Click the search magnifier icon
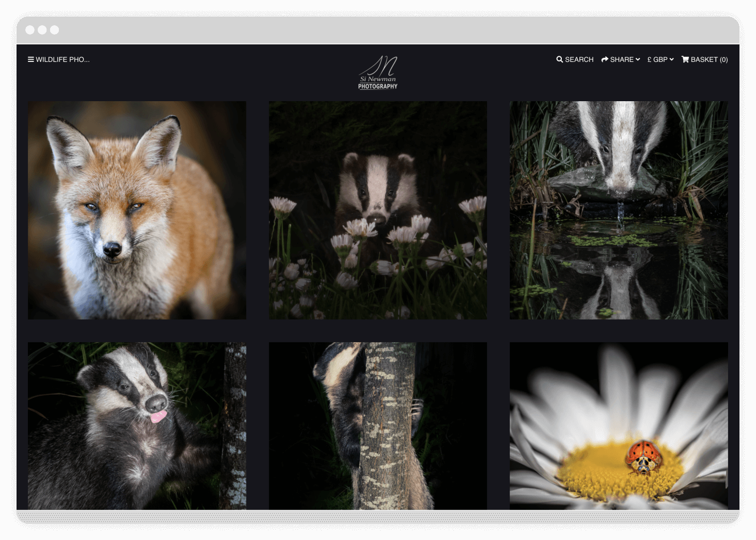Image resolution: width=756 pixels, height=540 pixels. click(x=559, y=59)
